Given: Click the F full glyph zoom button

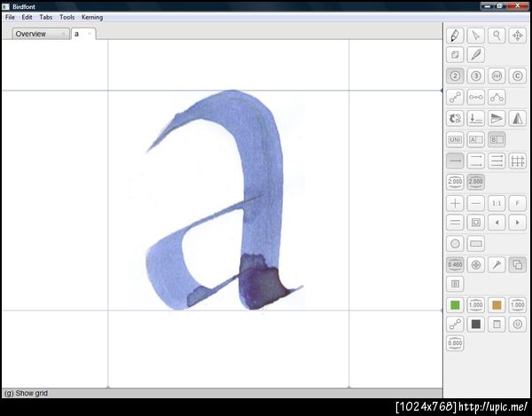Looking at the screenshot, I should pyautogui.click(x=518, y=203).
